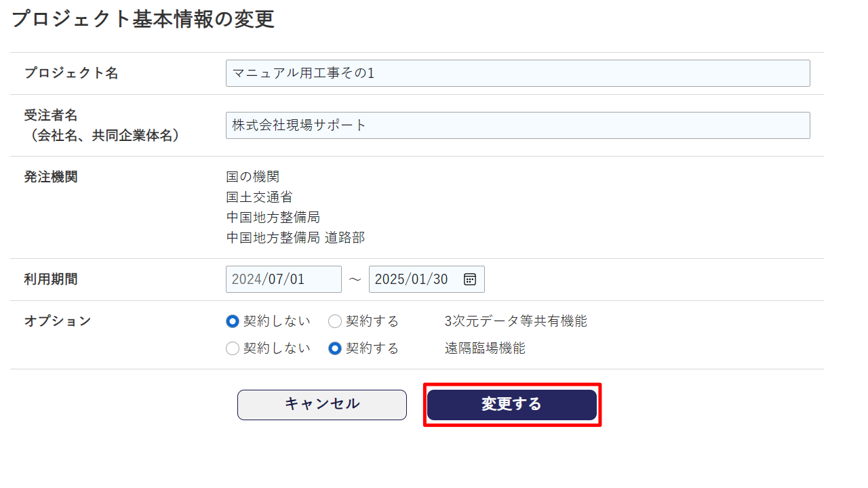Click the 中国地方整備局 道路部 text line

pos(296,238)
